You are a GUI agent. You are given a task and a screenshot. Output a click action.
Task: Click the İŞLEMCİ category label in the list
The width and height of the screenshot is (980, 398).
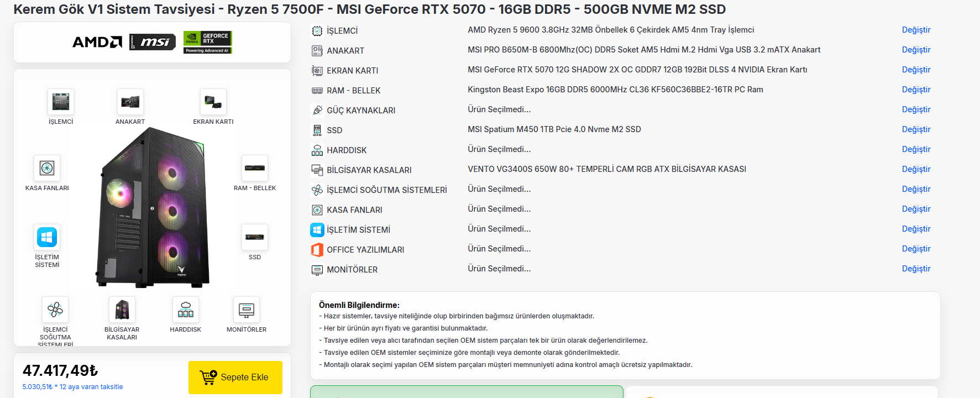(342, 31)
